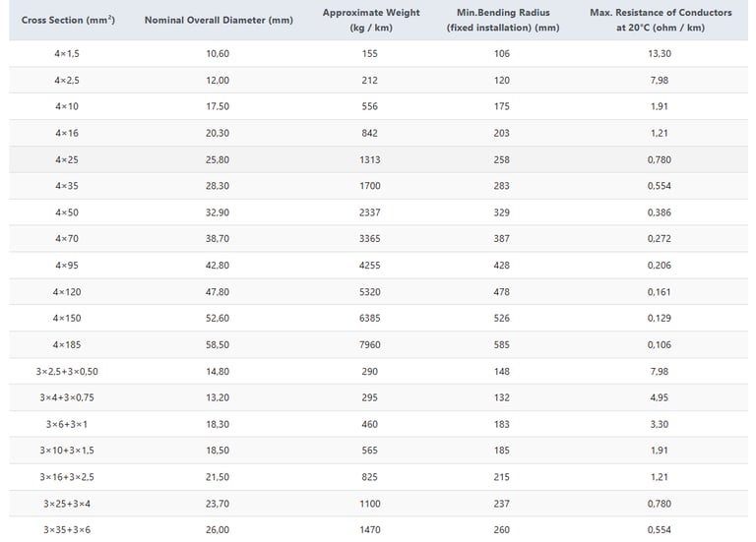Select the 1100 weight value
This screenshot has height=542, width=756.
(370, 503)
